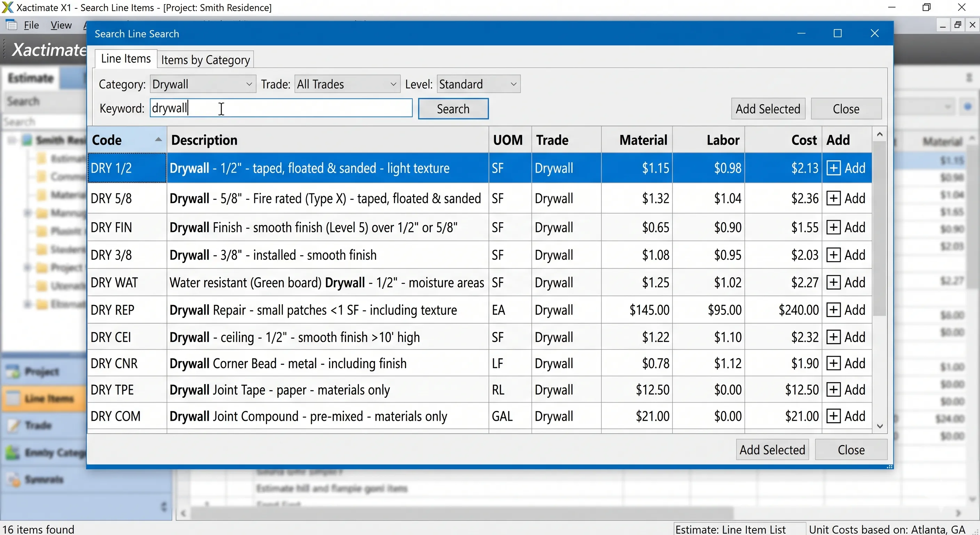
Task: Sort by the Cost column header
Action: tap(783, 140)
